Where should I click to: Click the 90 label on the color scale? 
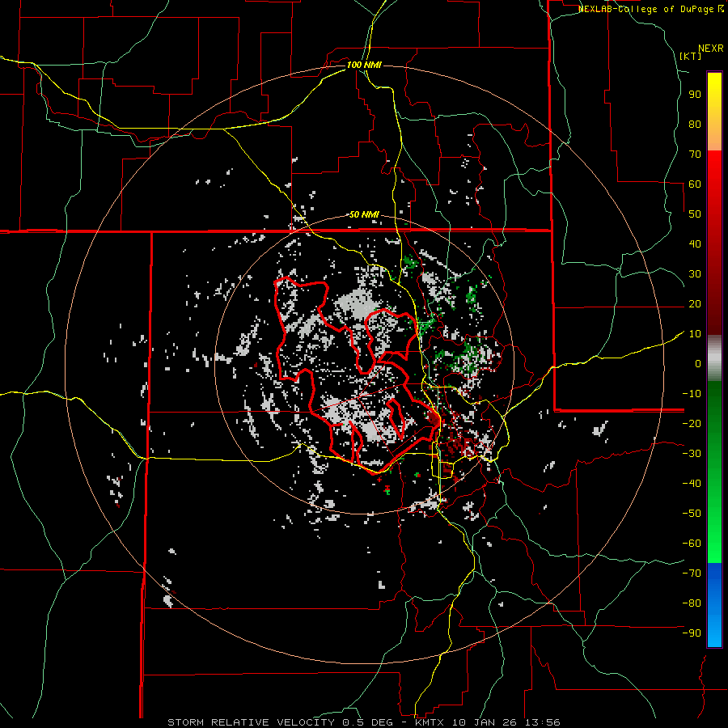tap(694, 94)
